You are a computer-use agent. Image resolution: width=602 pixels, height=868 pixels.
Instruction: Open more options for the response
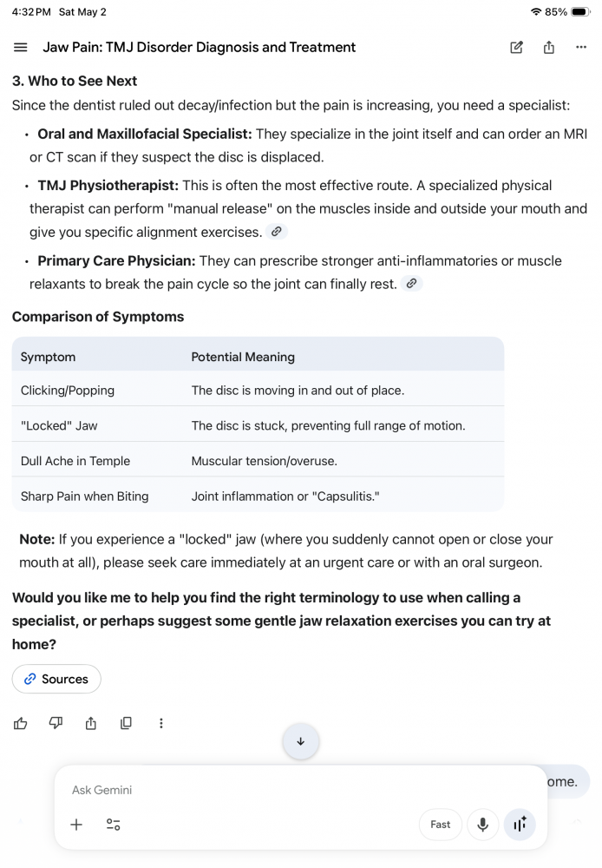tap(161, 723)
